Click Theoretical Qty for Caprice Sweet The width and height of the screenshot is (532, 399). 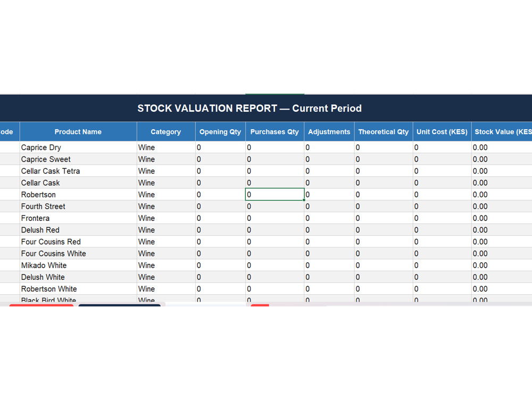pos(384,159)
